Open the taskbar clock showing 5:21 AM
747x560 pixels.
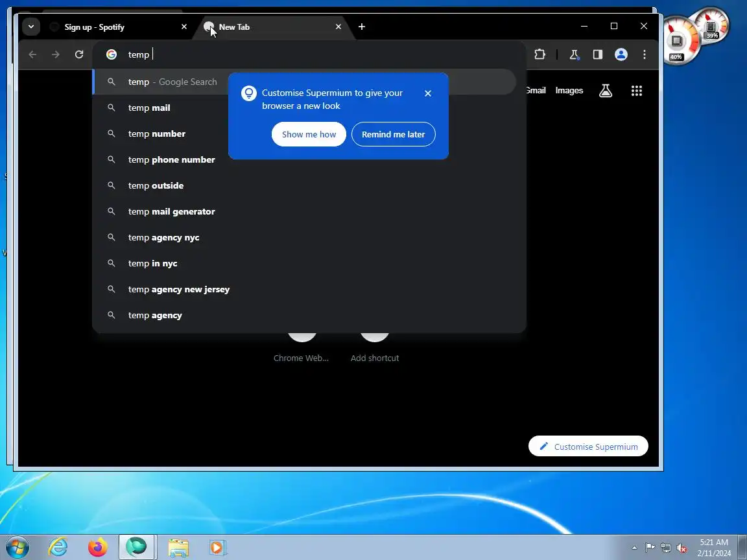(x=714, y=548)
